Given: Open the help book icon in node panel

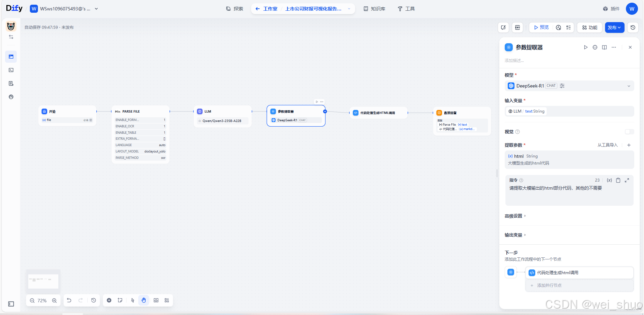Looking at the screenshot, I should [x=604, y=47].
